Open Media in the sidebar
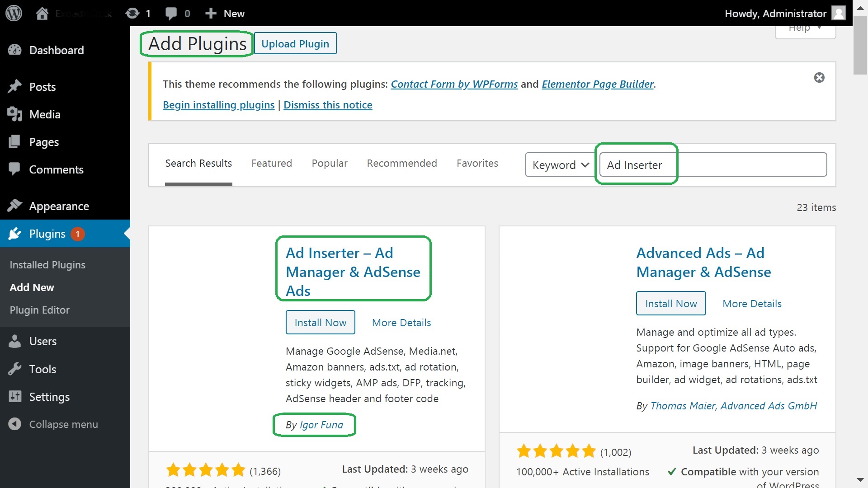Viewport: 868px width, 488px height. (x=45, y=114)
